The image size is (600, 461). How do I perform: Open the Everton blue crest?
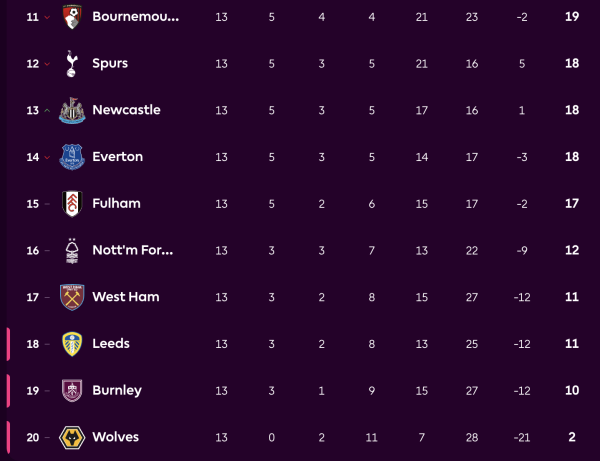[x=72, y=157]
